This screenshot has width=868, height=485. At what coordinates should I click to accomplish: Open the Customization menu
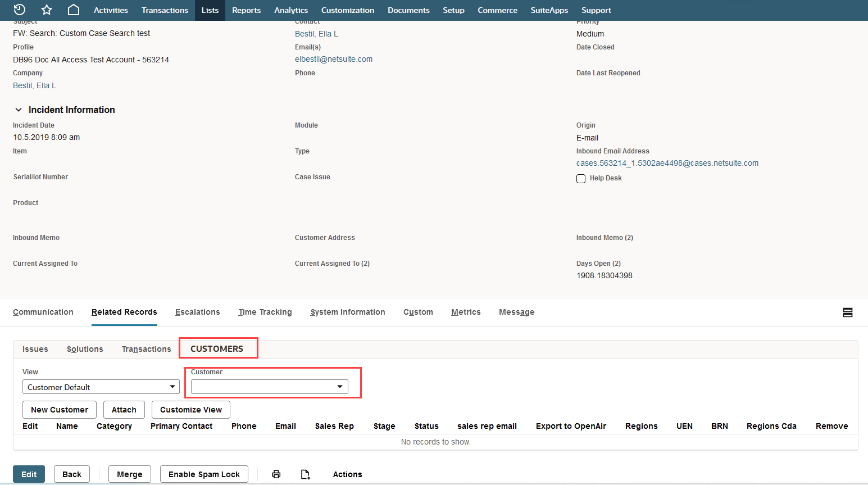[348, 10]
